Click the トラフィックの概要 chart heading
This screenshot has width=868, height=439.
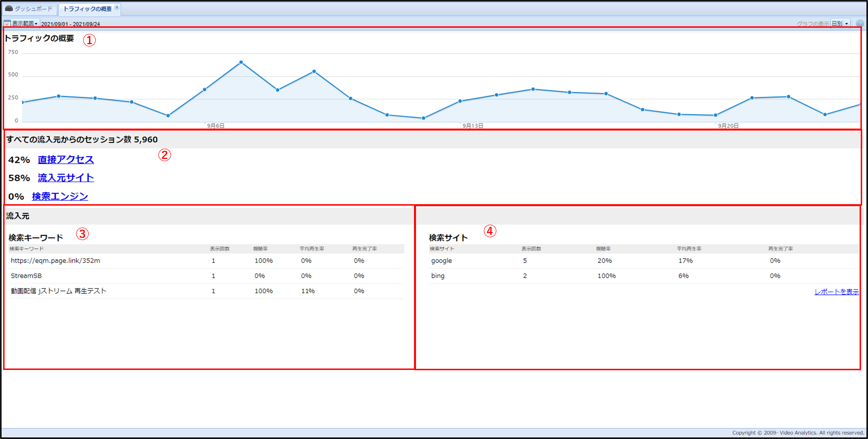pos(39,38)
